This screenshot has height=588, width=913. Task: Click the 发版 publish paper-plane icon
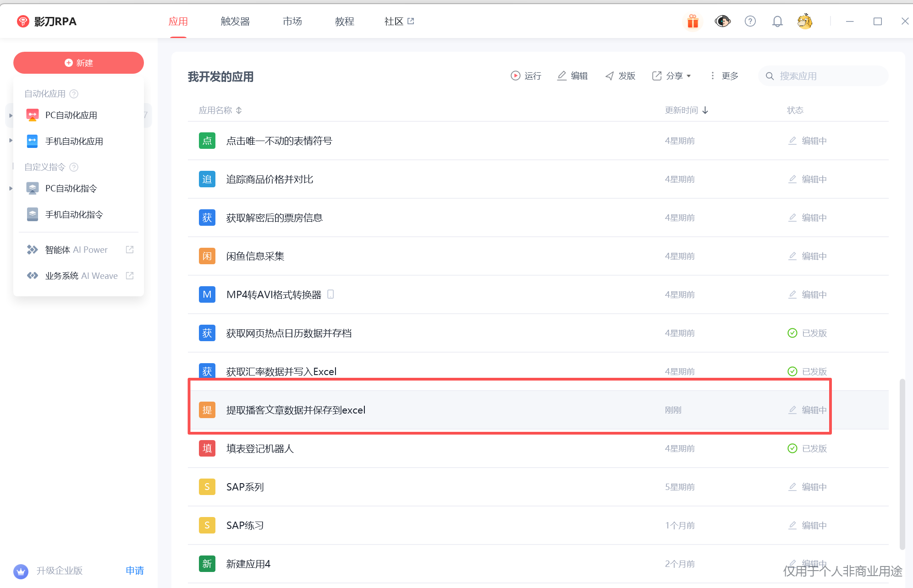(610, 76)
